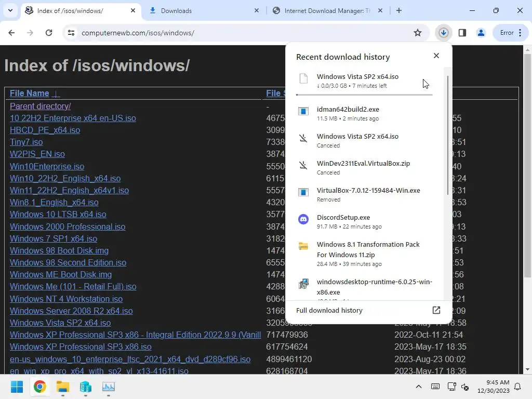Open in-progress Windows Vista SP2 x64.iso download
Viewport: 532px width, 399px height.
pos(364,81)
